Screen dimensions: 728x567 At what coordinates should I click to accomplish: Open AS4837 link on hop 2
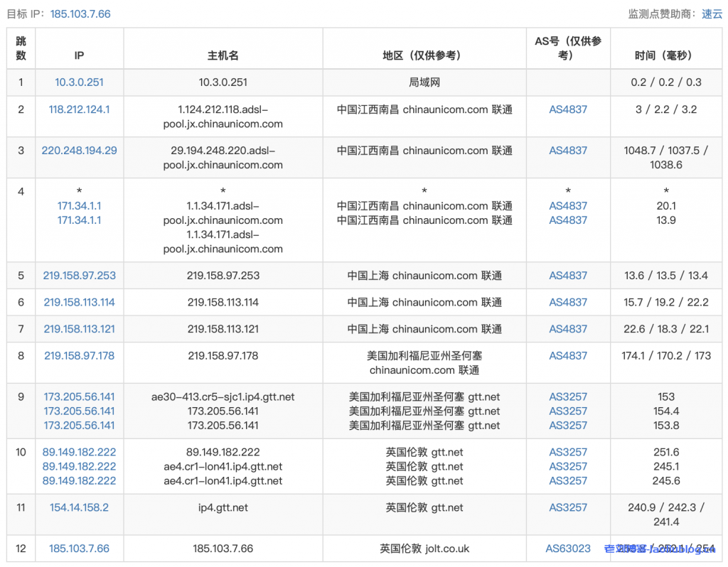point(567,109)
